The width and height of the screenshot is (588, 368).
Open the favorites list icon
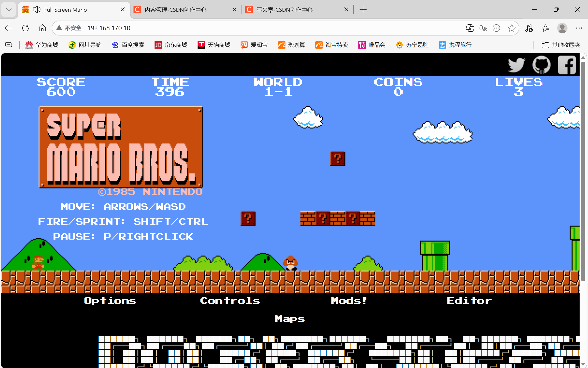click(x=545, y=28)
